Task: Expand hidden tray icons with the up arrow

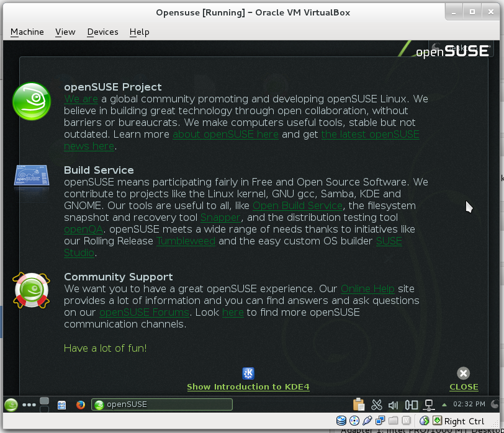Action: [443, 404]
